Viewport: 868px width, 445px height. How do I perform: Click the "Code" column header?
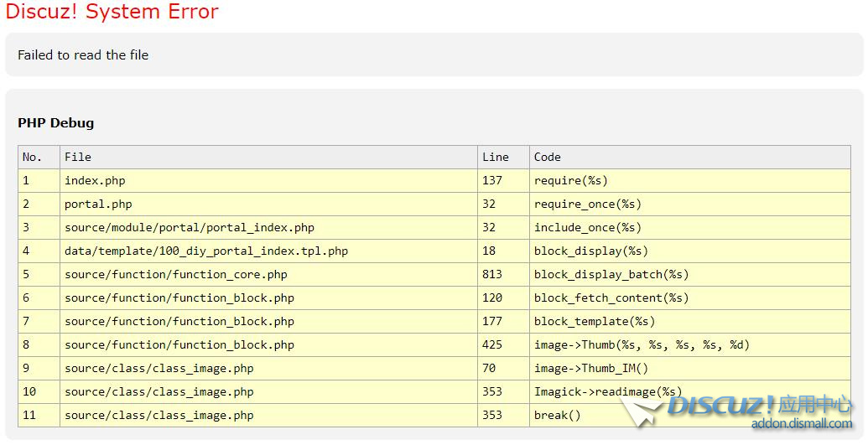click(548, 158)
